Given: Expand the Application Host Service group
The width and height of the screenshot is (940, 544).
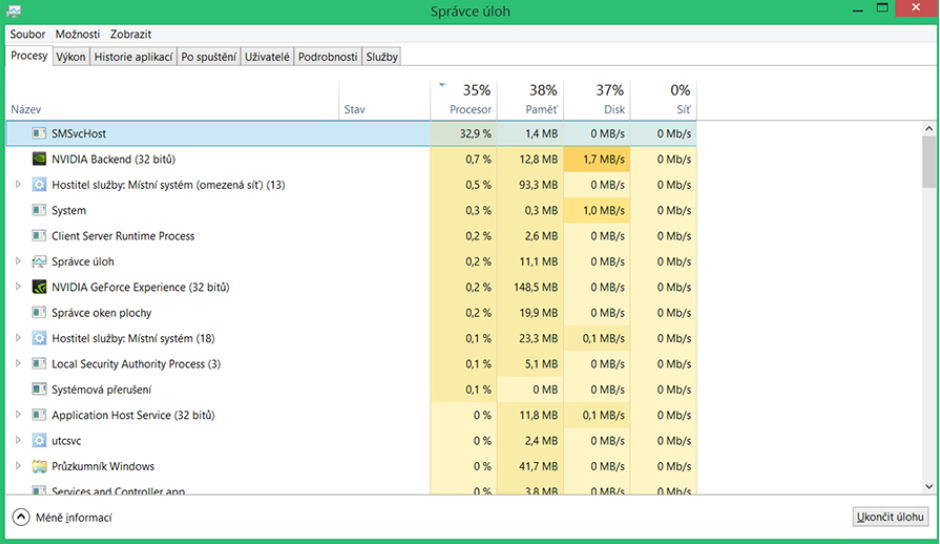Looking at the screenshot, I should pyautogui.click(x=18, y=415).
